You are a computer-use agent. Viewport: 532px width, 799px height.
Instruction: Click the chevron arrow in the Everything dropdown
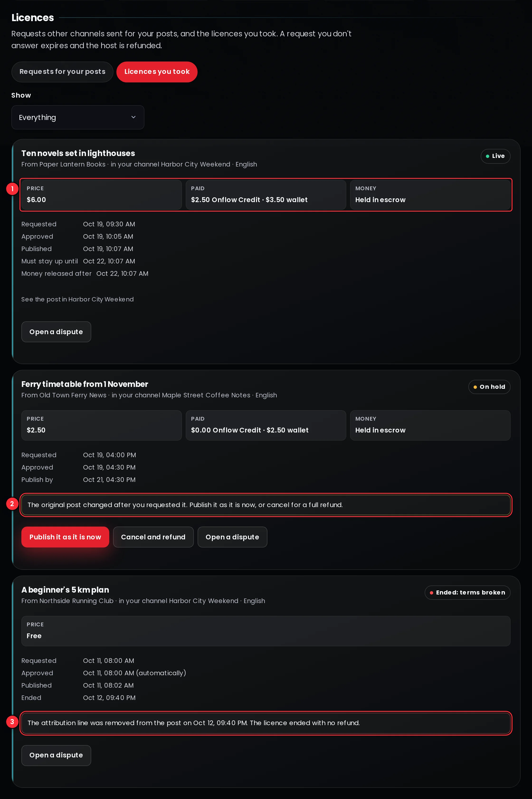(133, 117)
